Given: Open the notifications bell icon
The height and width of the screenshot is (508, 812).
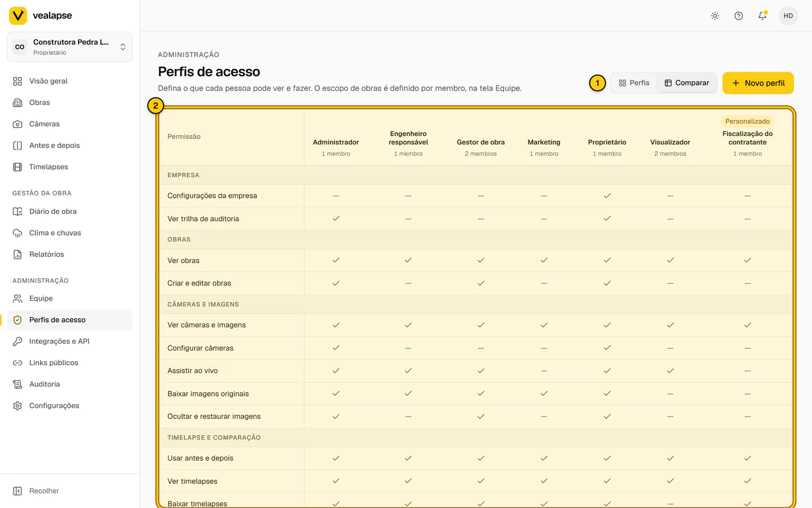Looking at the screenshot, I should coord(762,16).
